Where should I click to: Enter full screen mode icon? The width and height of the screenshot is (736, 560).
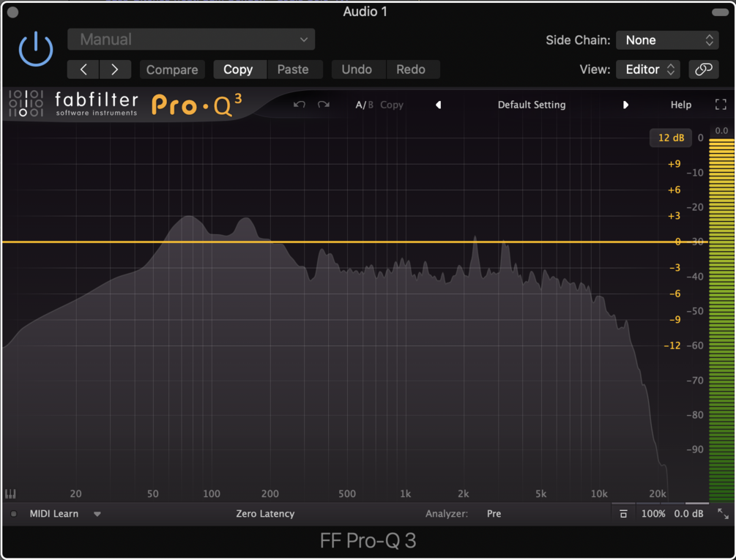click(x=721, y=105)
